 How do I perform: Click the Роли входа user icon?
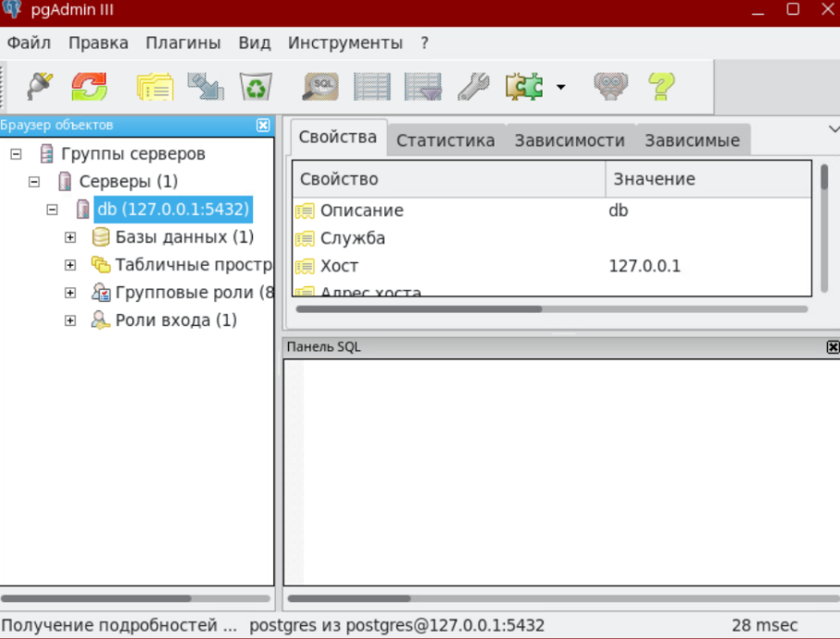[100, 320]
